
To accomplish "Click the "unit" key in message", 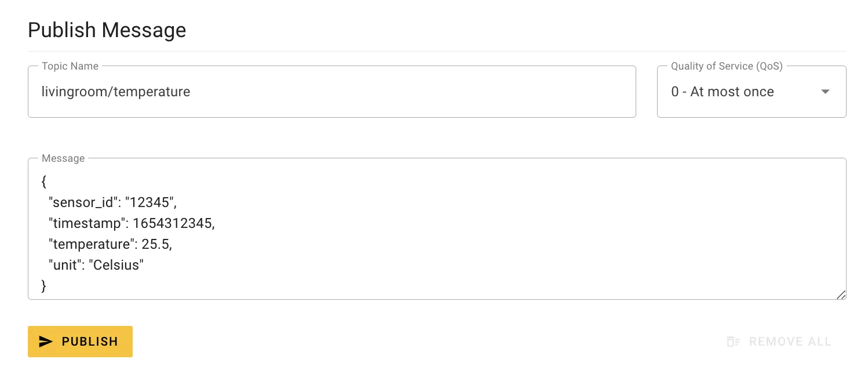I will pos(64,265).
